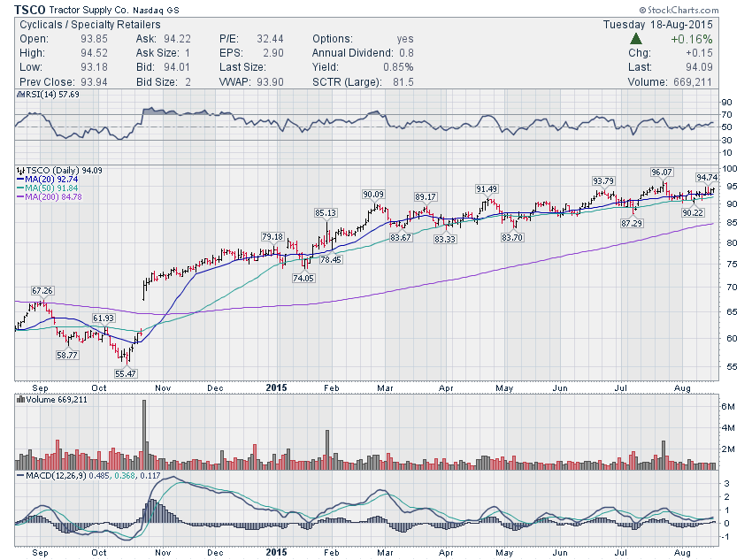Screen dimensions: 752x560
Task: Click the 93.79 price annotation
Action: point(603,180)
